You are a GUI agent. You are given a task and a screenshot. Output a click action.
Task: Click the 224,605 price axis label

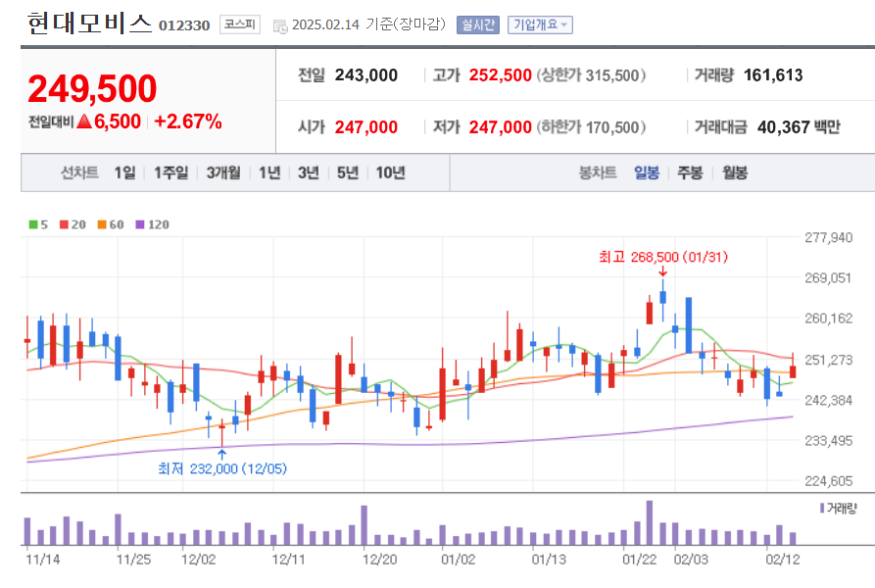click(x=829, y=481)
